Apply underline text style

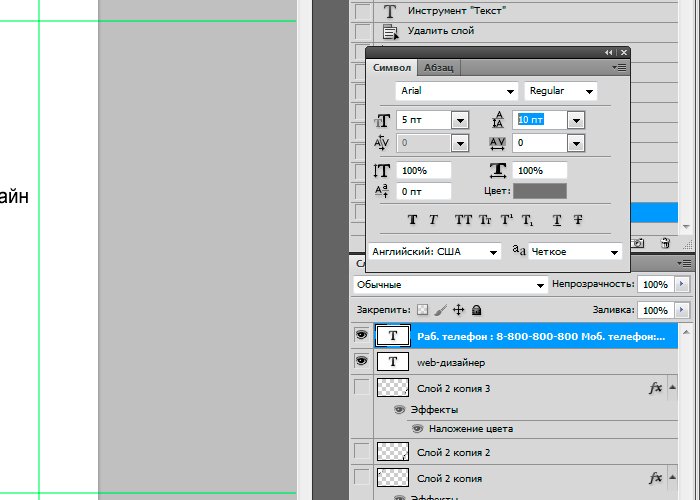[557, 219]
